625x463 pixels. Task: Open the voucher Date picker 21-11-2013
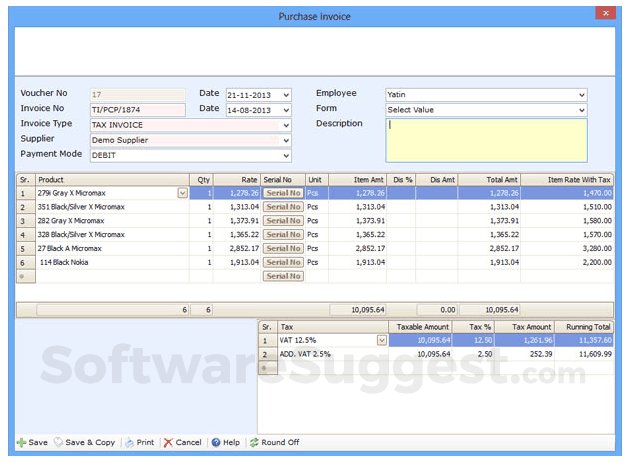pos(286,95)
